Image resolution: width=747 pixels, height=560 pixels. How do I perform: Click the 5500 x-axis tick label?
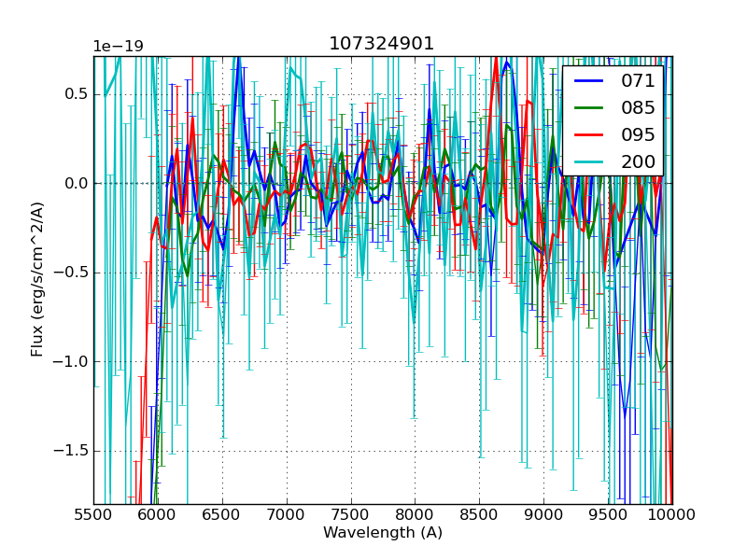(93, 514)
